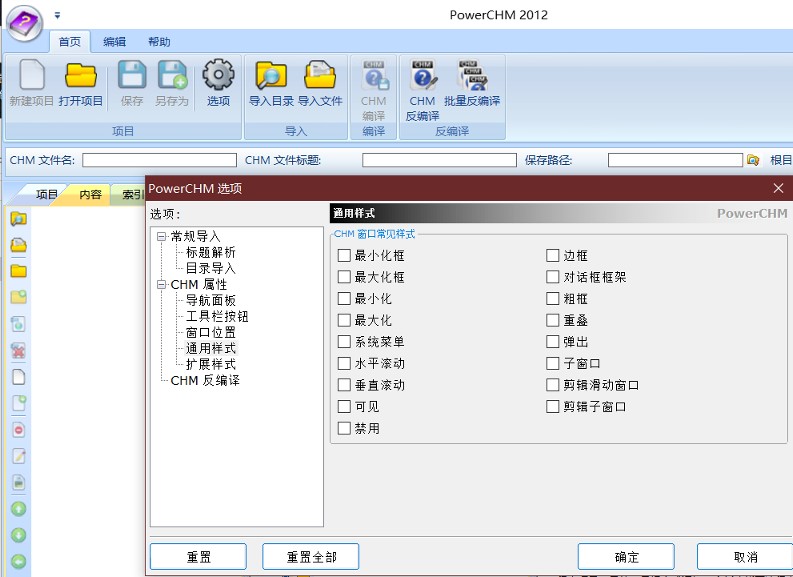Collapse the 常规导入 tree node
The height and width of the screenshot is (577, 793).
click(161, 237)
